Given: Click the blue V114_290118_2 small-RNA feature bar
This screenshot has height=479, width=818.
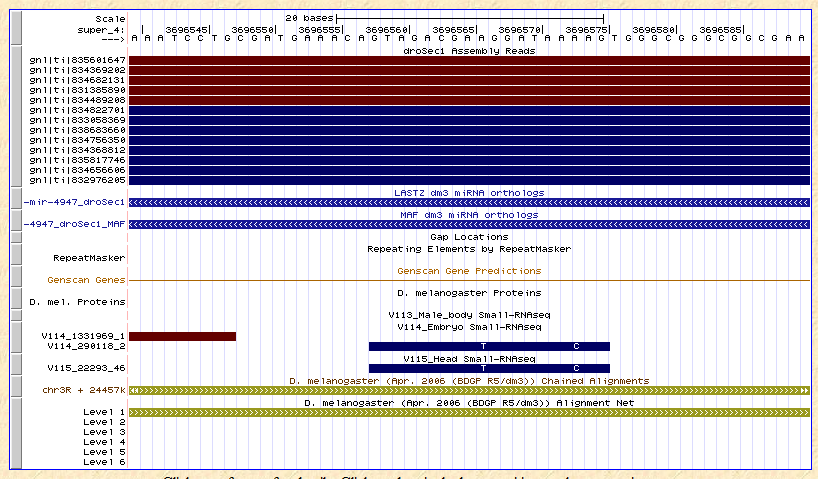Looking at the screenshot, I should (x=489, y=346).
